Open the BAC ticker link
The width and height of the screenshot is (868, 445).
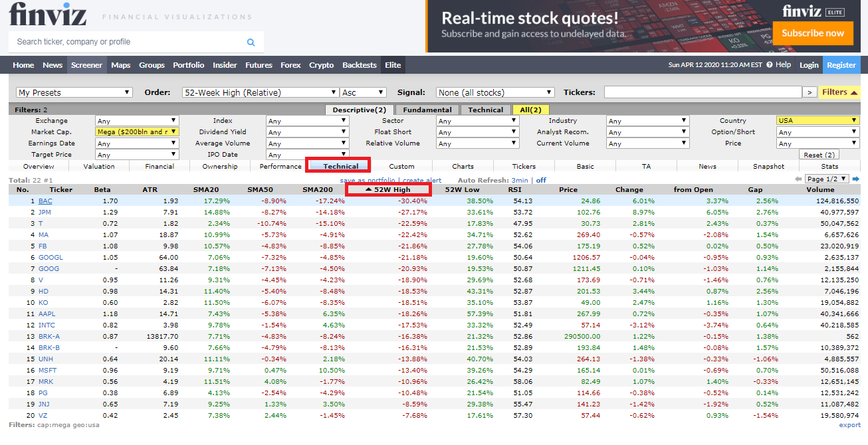[x=45, y=201]
